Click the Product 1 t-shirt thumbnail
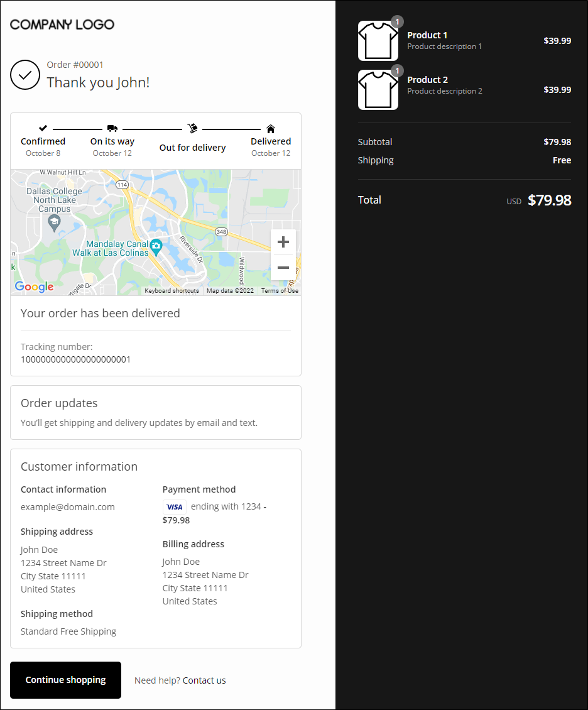The image size is (588, 710). point(378,41)
